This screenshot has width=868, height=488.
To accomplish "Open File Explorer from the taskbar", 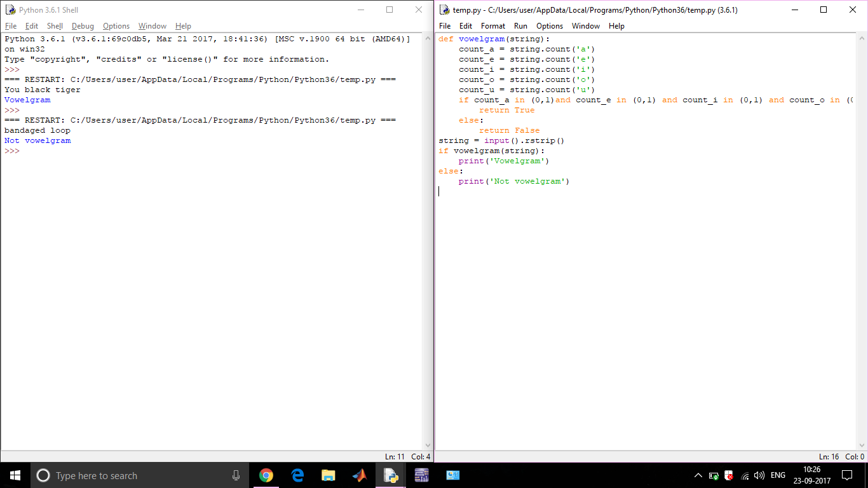I will pos(329,475).
